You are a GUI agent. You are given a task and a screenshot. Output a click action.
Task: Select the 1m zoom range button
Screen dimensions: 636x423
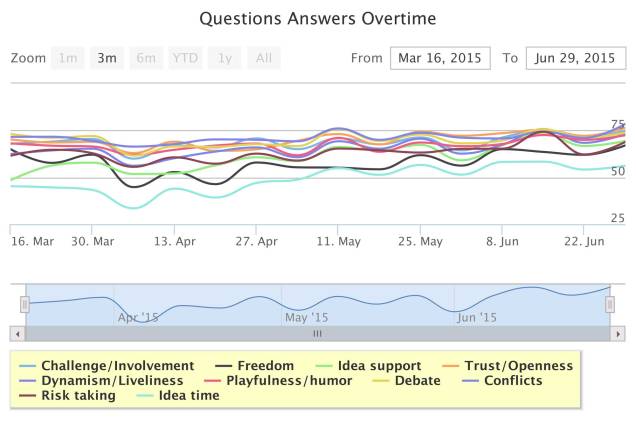pyautogui.click(x=68, y=58)
